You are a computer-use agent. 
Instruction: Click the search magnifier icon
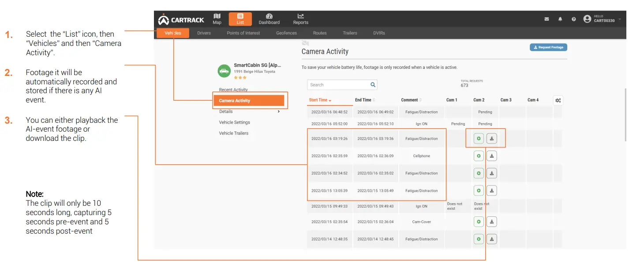pos(373,85)
